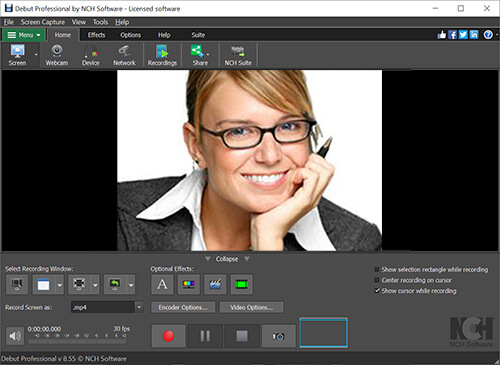The image size is (500, 365).
Task: Switch to the Effects tab
Action: click(x=96, y=35)
